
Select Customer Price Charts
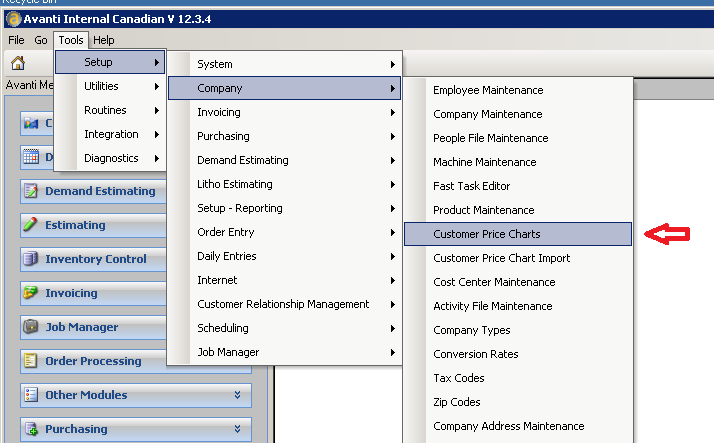[518, 234]
